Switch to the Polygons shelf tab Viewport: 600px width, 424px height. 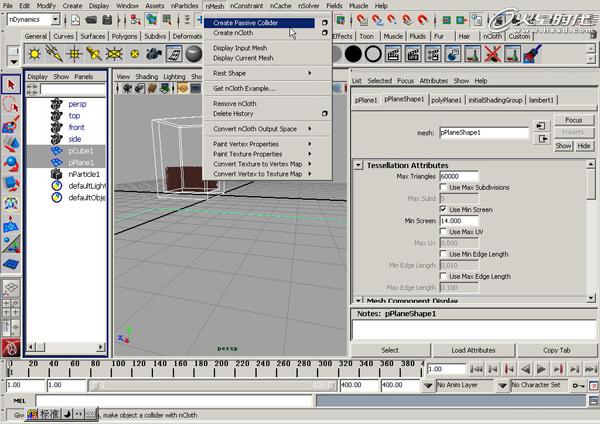pyautogui.click(x=124, y=36)
